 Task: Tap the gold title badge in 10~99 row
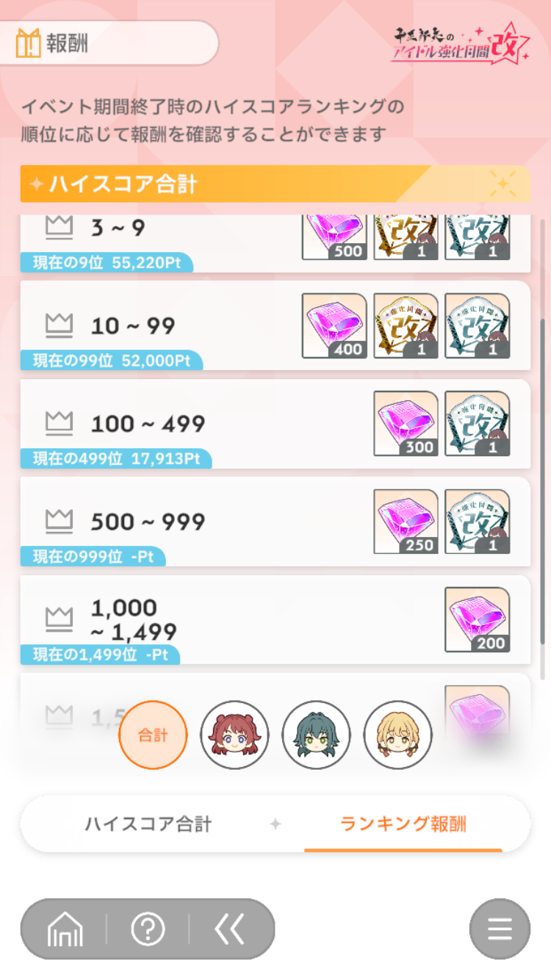point(406,326)
